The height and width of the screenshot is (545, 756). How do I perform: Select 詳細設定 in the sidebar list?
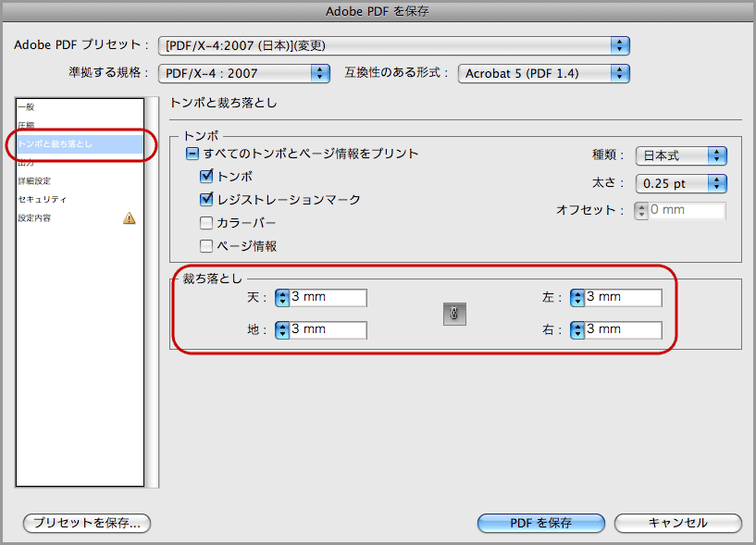80,180
